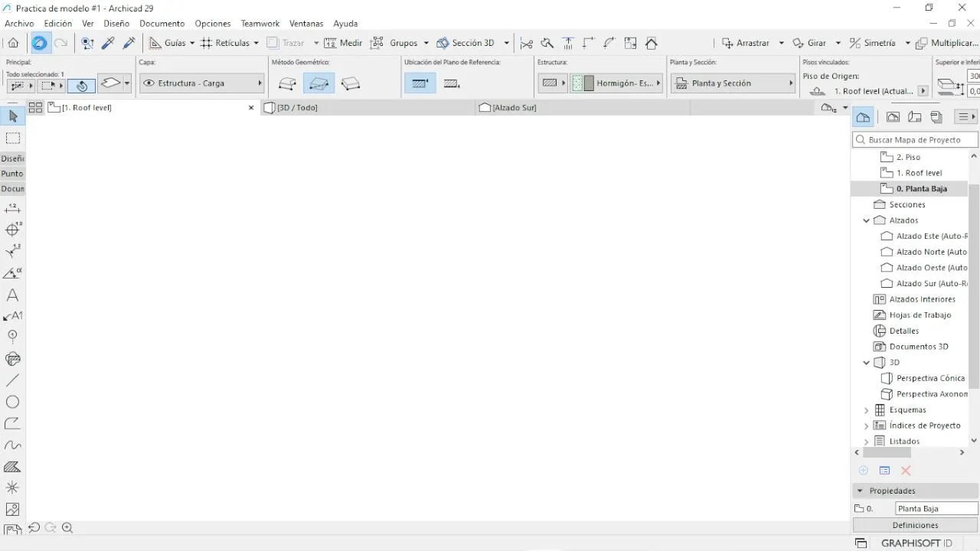Collapse the Alzados tree node
The height and width of the screenshot is (551, 980).
tap(867, 220)
